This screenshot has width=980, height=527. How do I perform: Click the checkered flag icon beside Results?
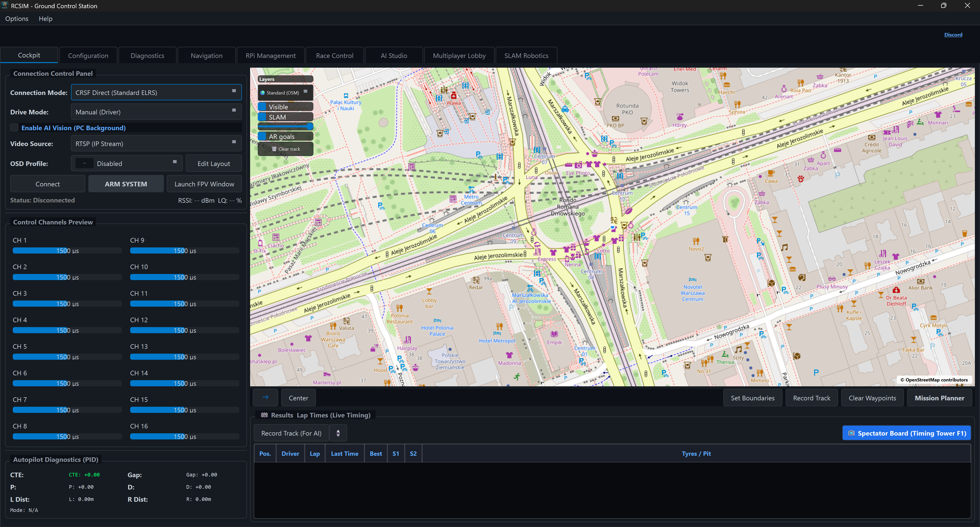click(x=264, y=415)
